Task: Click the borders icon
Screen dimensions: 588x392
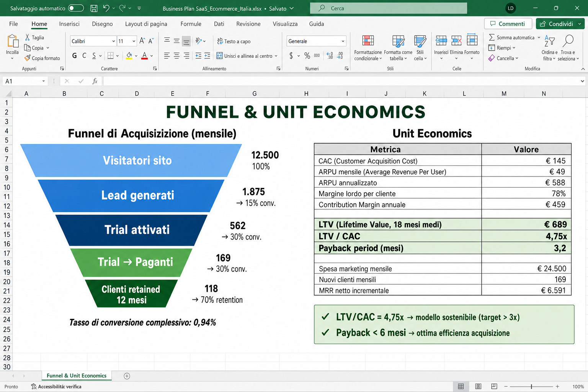Action: [111, 56]
